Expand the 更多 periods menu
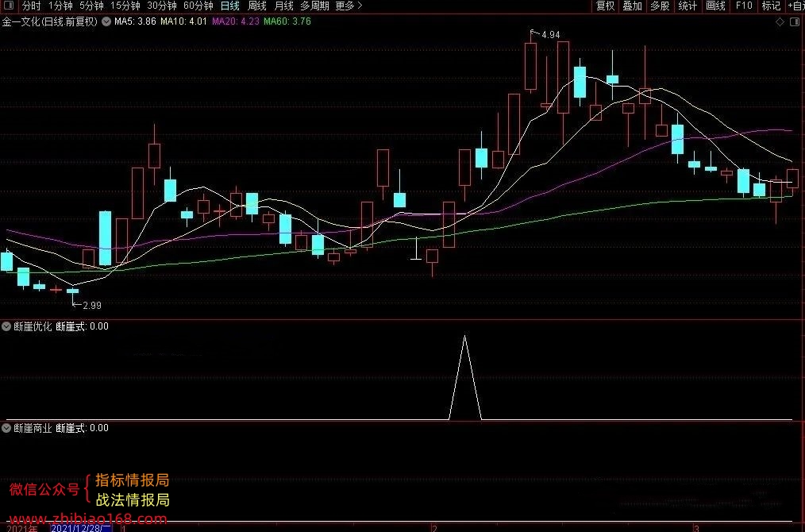The height and width of the screenshot is (532, 805). point(349,6)
